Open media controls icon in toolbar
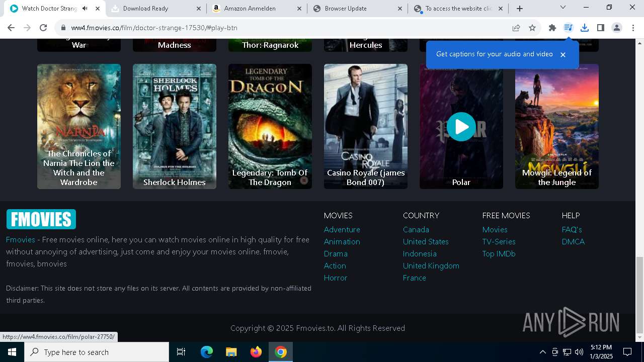Screen dimensions: 644x362 (568, 28)
